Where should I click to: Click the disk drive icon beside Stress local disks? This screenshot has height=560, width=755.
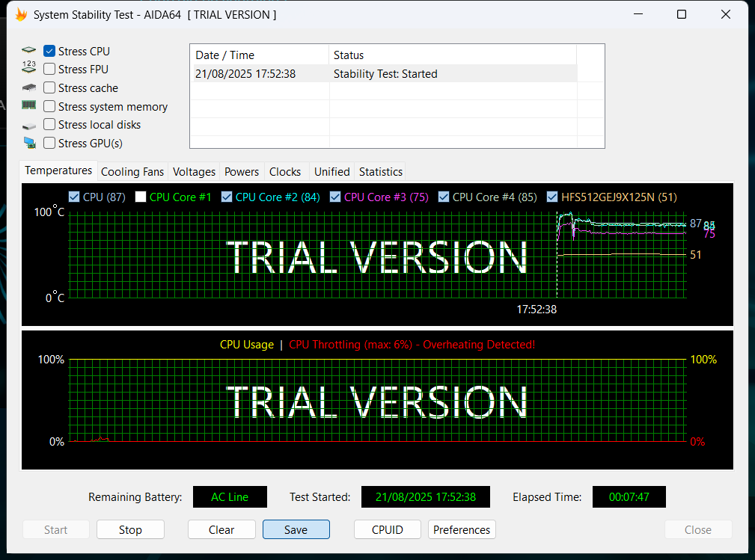coord(29,126)
